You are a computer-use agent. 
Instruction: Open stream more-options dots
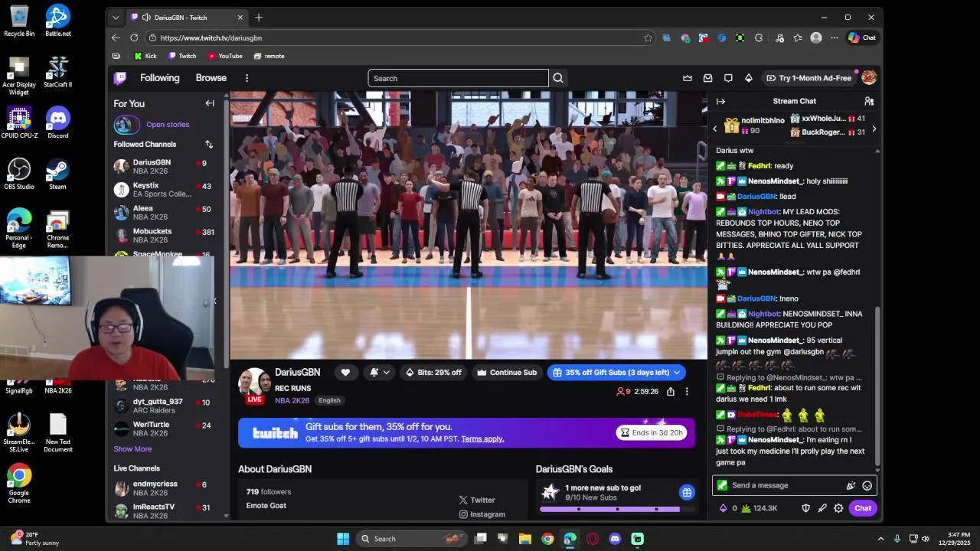[x=687, y=391]
